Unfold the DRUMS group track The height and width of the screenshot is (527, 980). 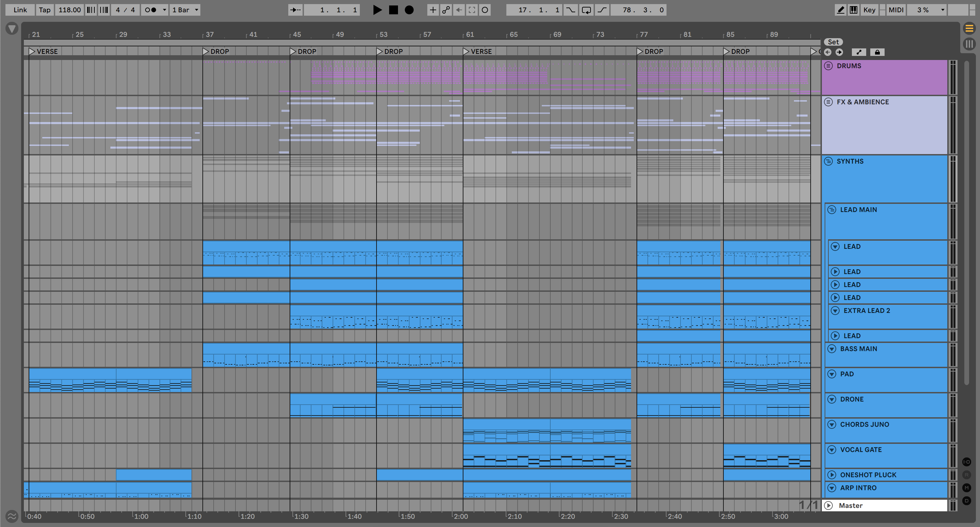tap(828, 66)
